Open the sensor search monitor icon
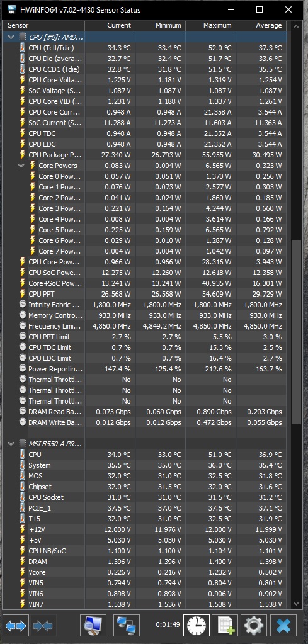Image resolution: width=308 pixels, height=644 pixels. point(93,626)
